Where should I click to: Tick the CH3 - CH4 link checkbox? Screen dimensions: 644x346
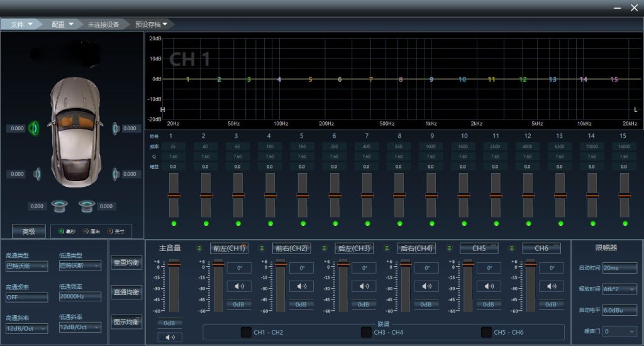(x=366, y=332)
